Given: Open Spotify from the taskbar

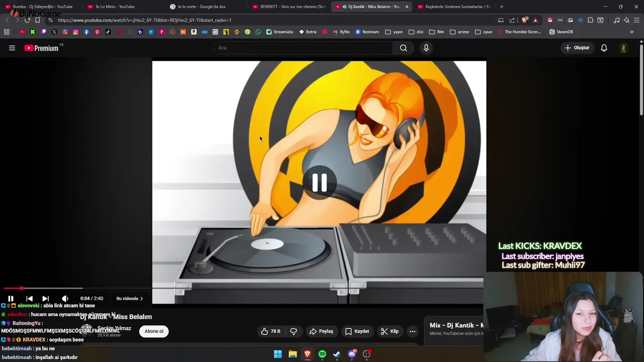Looking at the screenshot, I should (322, 354).
